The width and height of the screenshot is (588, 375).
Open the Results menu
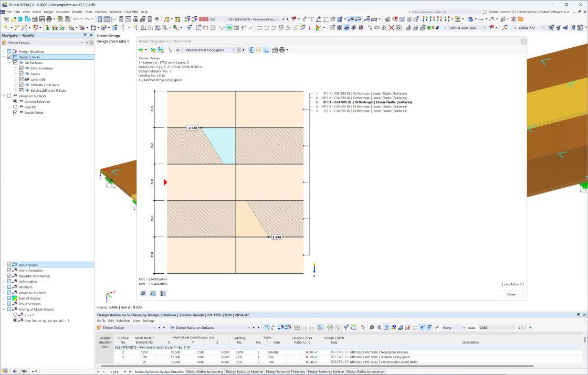click(77, 12)
